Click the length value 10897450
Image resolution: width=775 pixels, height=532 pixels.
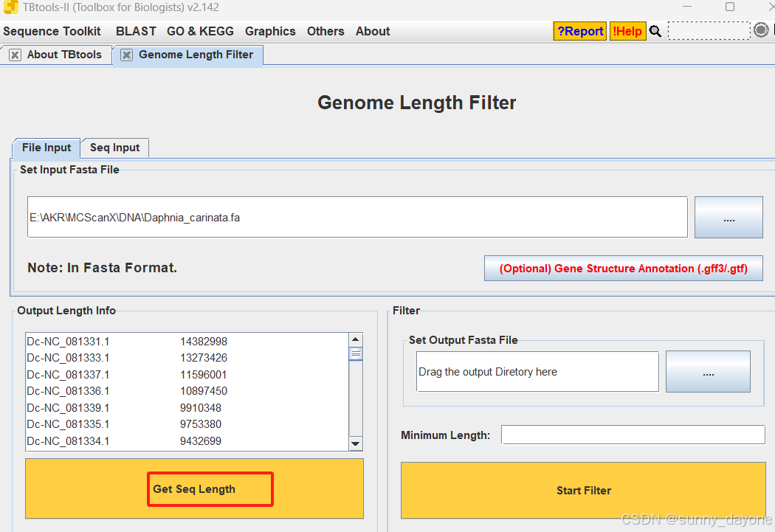point(204,391)
